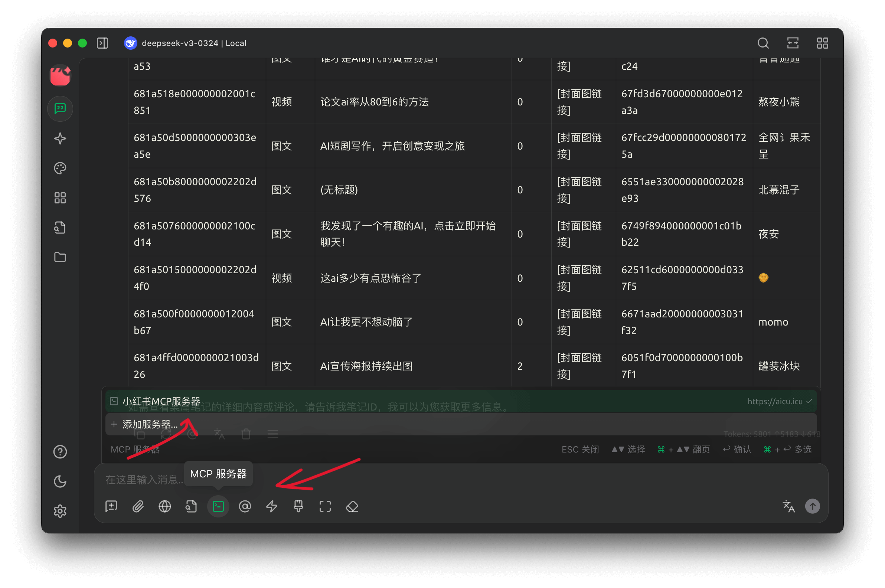The width and height of the screenshot is (885, 588).
Task: Toggle dark mode moon icon
Action: click(60, 481)
